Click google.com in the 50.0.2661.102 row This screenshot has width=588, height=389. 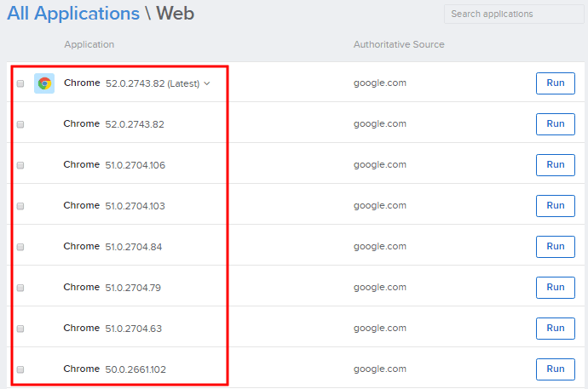(x=380, y=369)
